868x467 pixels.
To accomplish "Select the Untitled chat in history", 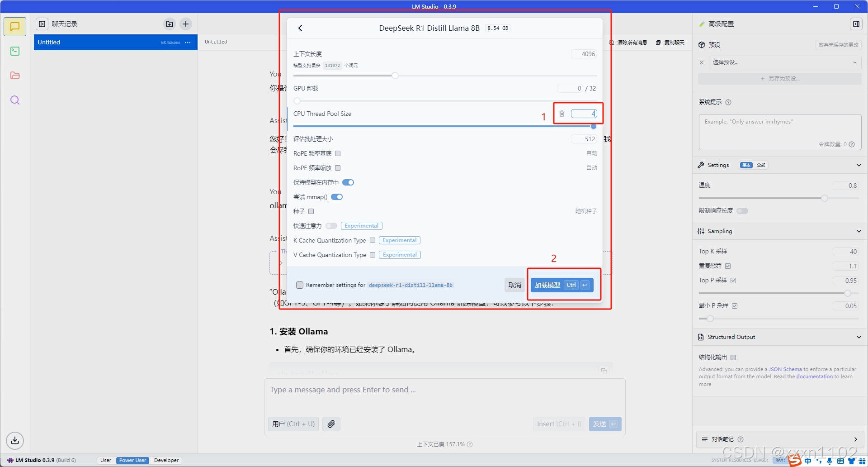I will [115, 43].
